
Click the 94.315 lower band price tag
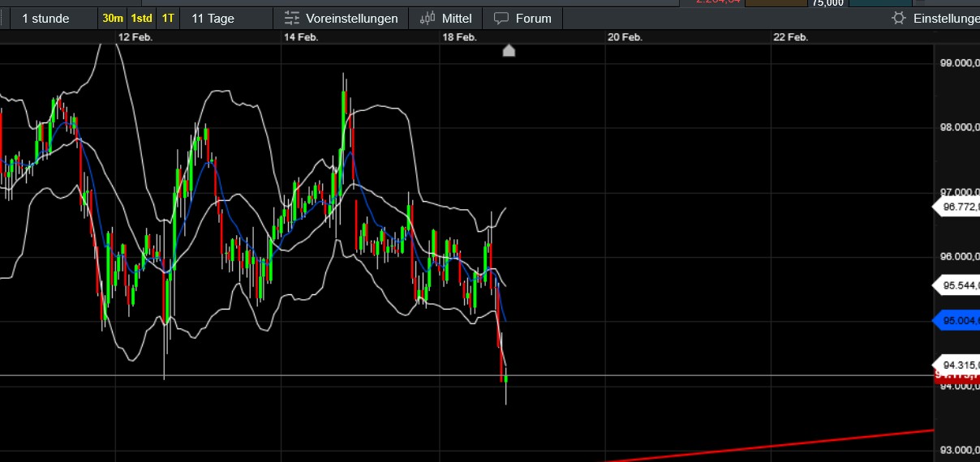[957, 365]
